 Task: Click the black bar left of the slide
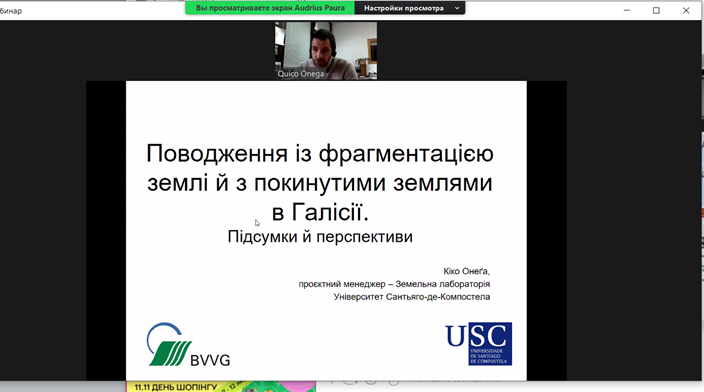[x=106, y=231]
